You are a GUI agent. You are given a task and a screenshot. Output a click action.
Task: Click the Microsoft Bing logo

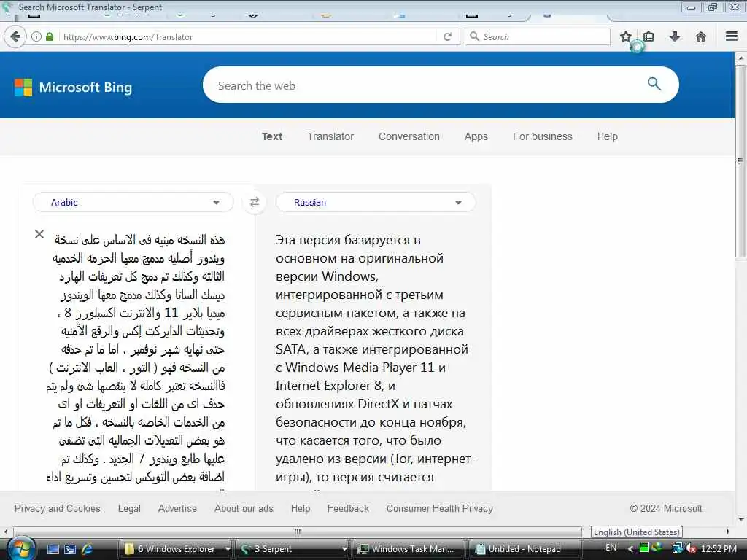pos(74,87)
